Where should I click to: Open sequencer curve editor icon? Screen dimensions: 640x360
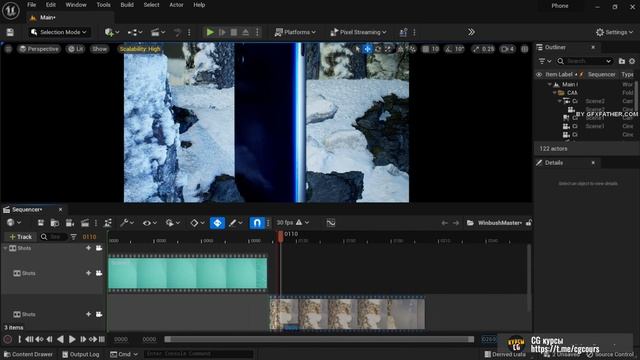pyautogui.click(x=331, y=223)
